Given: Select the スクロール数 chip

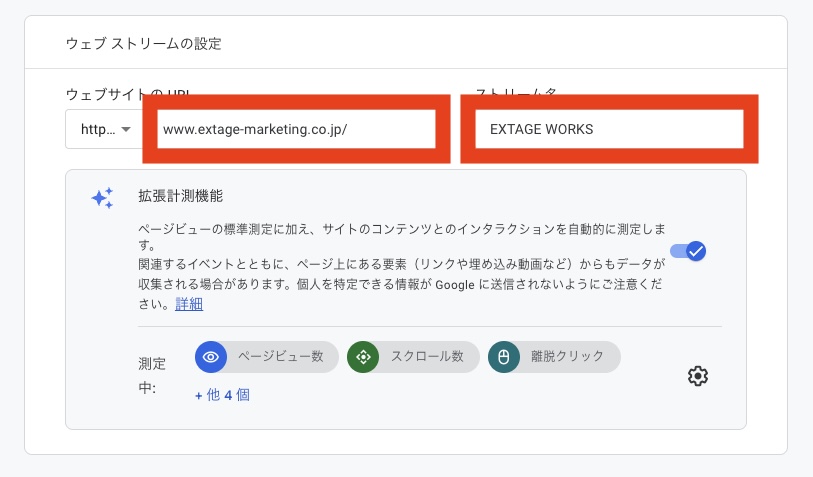Looking at the screenshot, I should tap(413, 357).
